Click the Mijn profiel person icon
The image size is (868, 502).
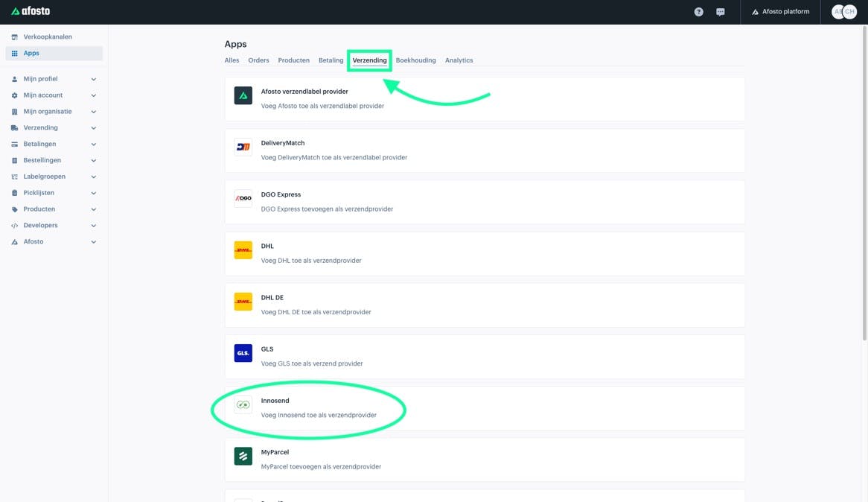pos(14,79)
